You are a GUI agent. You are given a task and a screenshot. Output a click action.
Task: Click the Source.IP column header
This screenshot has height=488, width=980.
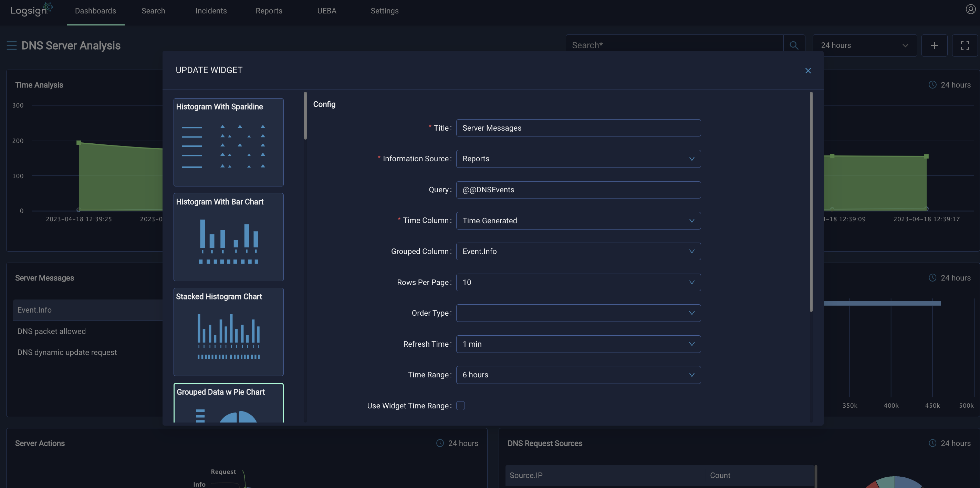526,476
